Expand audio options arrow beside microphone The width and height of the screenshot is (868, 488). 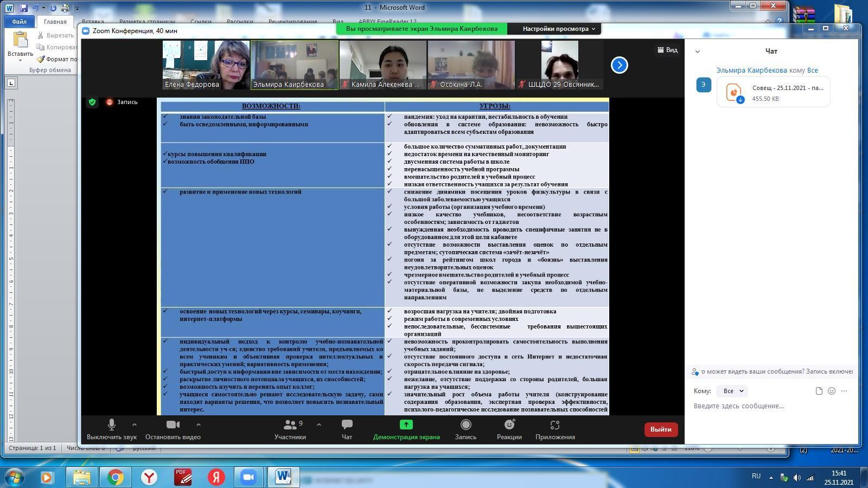coord(134,425)
